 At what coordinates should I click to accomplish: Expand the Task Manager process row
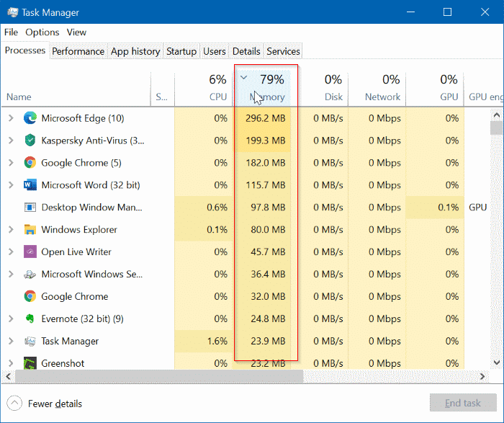[x=11, y=341]
